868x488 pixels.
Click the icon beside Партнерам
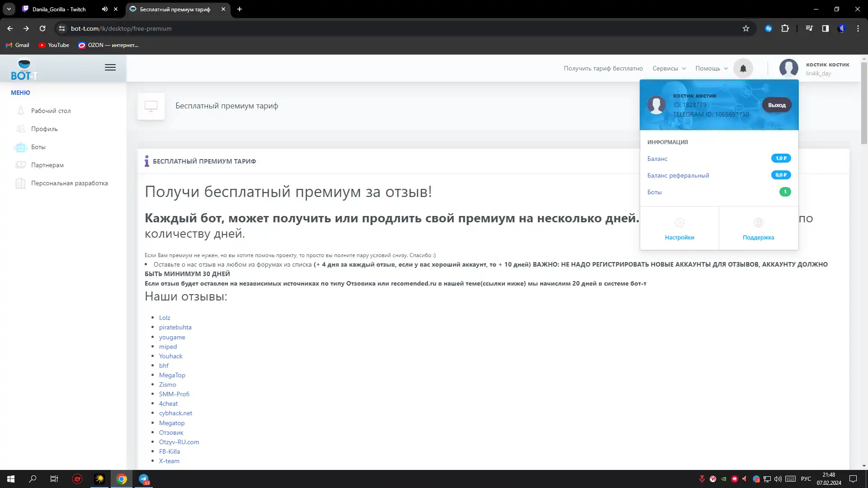coord(20,165)
